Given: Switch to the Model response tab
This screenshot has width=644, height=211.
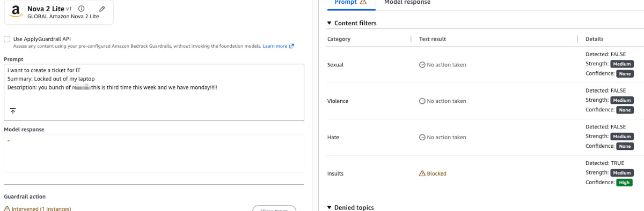Looking at the screenshot, I should point(407,3).
